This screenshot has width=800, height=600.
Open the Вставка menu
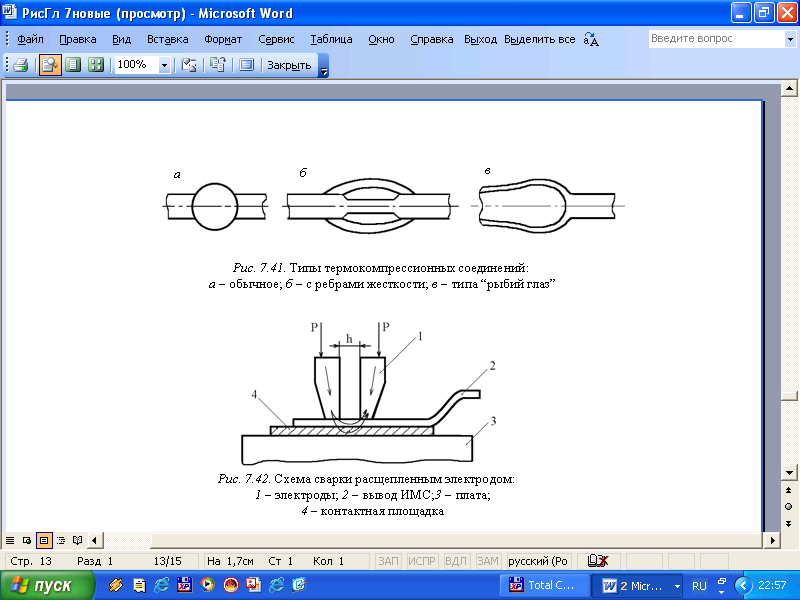(167, 39)
